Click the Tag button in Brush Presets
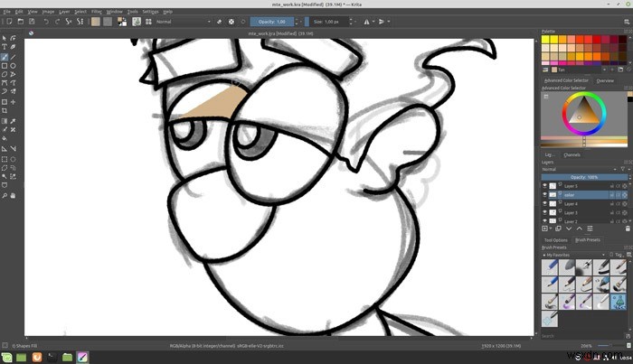This screenshot has height=364, width=633. (618, 255)
